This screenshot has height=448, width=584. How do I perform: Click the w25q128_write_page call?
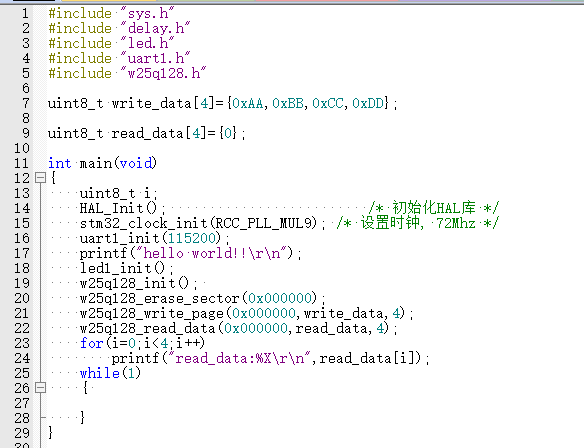click(246, 313)
